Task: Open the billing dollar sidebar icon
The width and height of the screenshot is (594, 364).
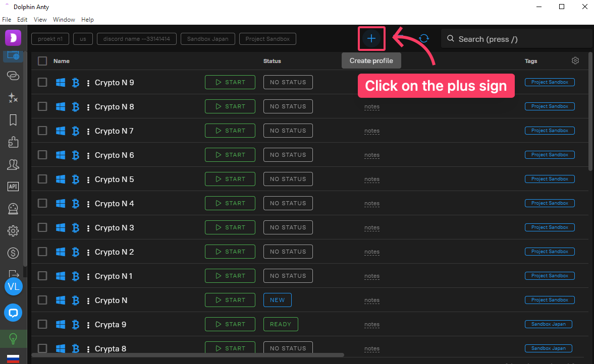Action: point(13,253)
